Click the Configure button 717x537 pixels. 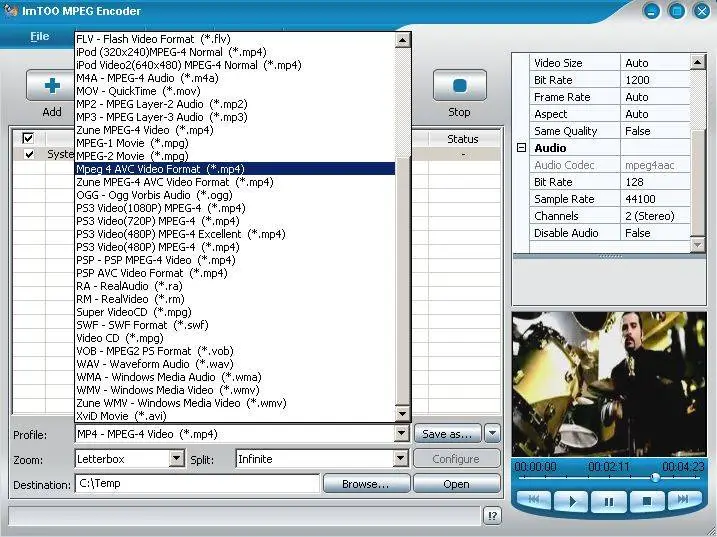[456, 459]
